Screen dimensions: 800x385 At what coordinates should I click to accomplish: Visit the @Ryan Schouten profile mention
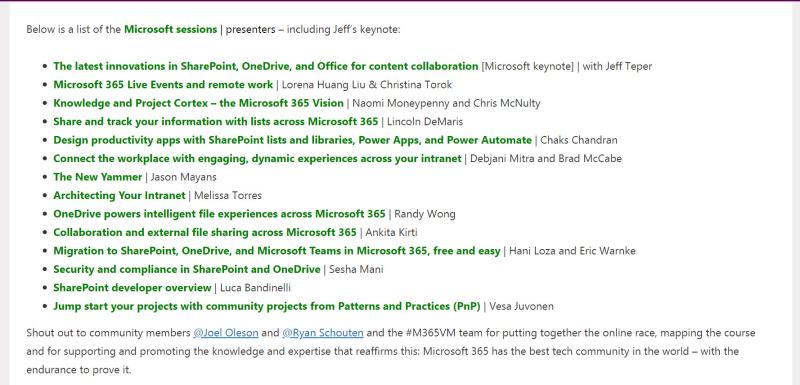(x=322, y=333)
